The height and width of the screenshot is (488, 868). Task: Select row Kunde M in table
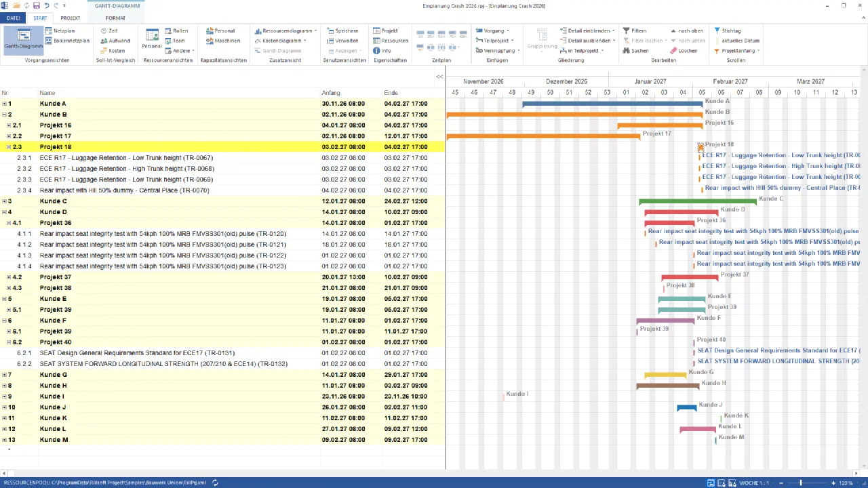[222, 440]
